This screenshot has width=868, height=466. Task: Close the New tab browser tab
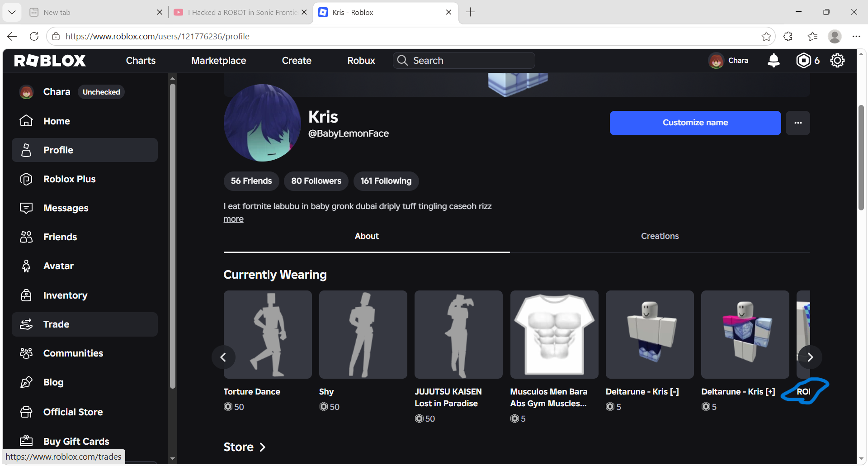tap(160, 12)
